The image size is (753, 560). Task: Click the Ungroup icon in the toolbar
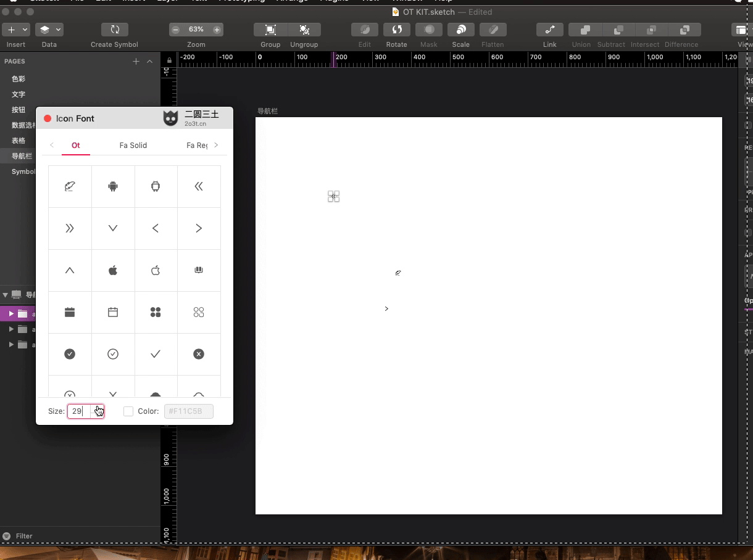click(304, 30)
